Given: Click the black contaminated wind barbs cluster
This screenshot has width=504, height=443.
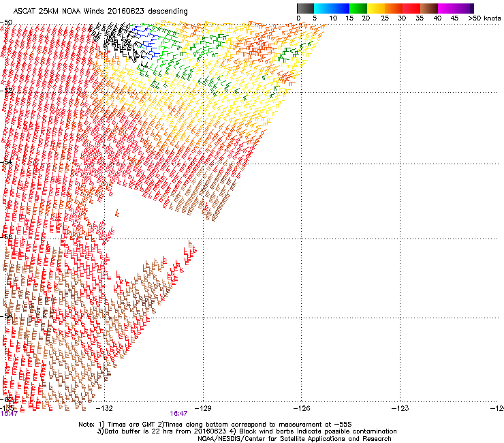Looking at the screenshot, I should click(x=121, y=40).
